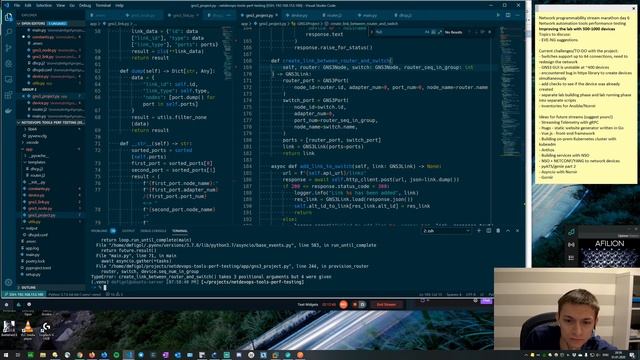640x360 pixels.
Task: Open the VLC media player desktop shortcut
Action: point(28,330)
